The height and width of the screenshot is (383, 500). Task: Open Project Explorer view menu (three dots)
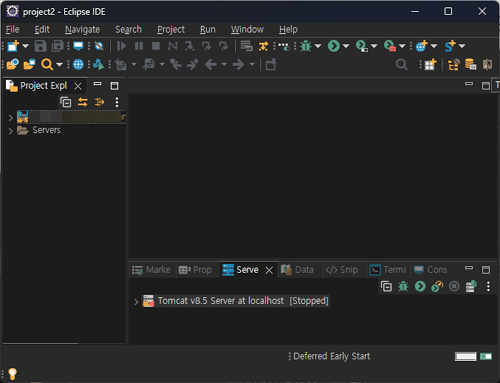coord(117,102)
